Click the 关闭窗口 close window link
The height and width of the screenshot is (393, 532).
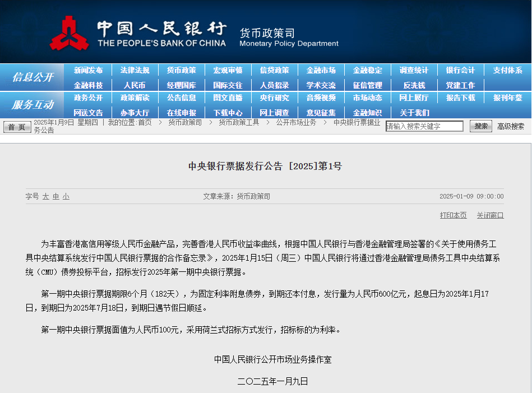pyautogui.click(x=490, y=215)
